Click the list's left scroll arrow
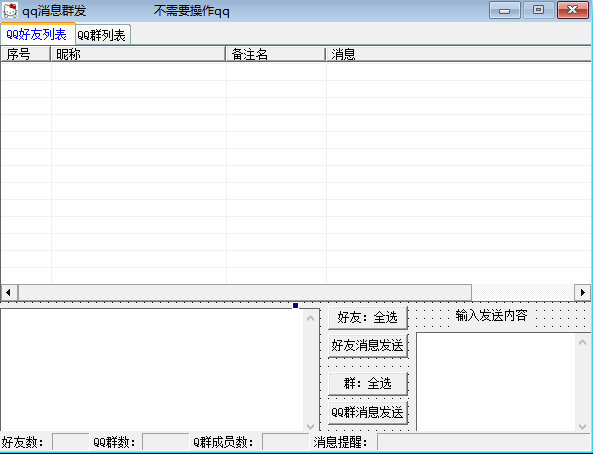This screenshot has height=454, width=593. (x=9, y=292)
